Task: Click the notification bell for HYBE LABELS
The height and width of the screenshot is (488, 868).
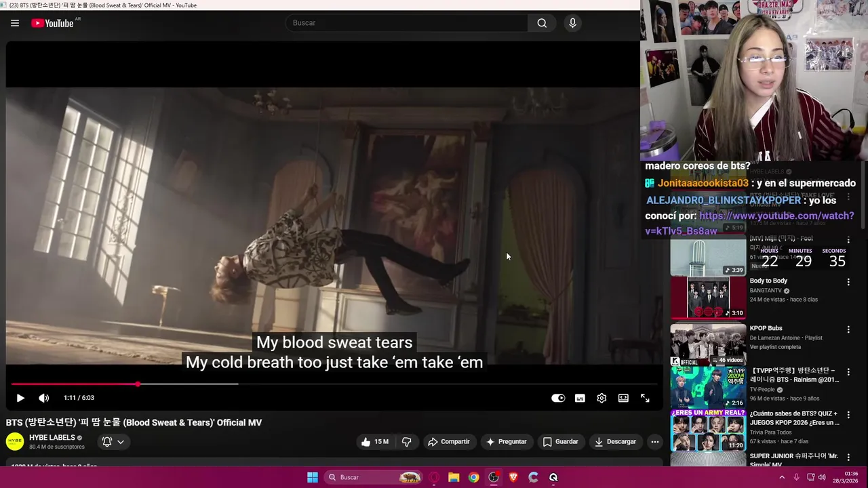Action: point(107,442)
